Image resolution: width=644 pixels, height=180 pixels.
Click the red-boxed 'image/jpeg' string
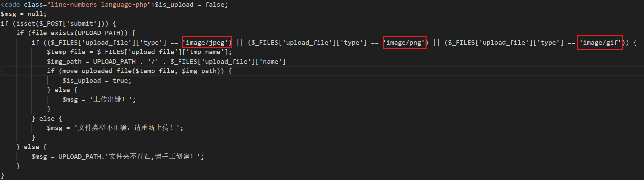click(x=207, y=42)
